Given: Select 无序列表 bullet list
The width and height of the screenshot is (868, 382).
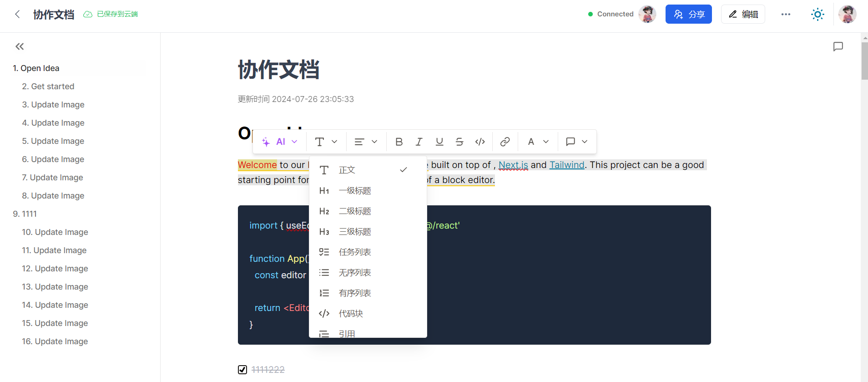Looking at the screenshot, I should tap(368, 273).
